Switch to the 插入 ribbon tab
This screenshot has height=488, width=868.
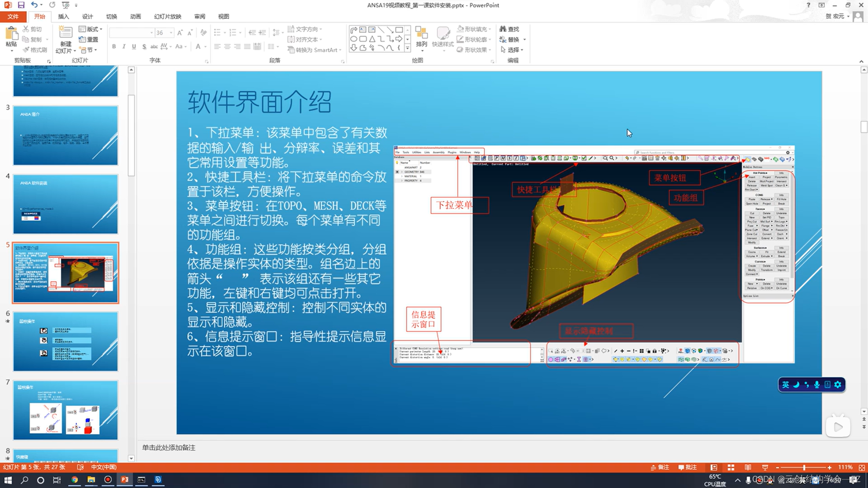pos(63,16)
